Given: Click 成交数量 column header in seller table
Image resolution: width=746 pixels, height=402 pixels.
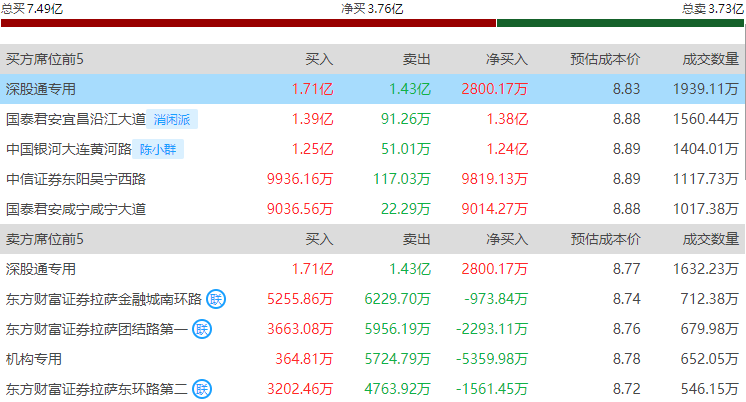Looking at the screenshot, I should click(x=711, y=239).
